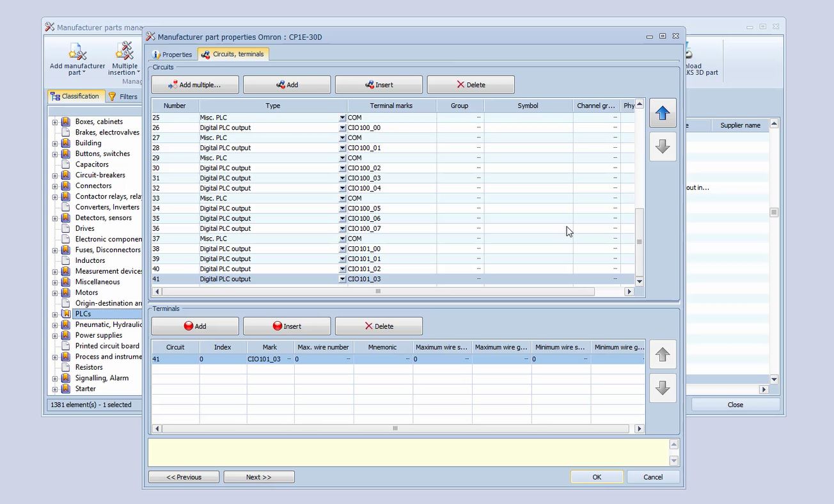834x504 pixels.
Task: Click the move circuit down arrow
Action: click(663, 146)
